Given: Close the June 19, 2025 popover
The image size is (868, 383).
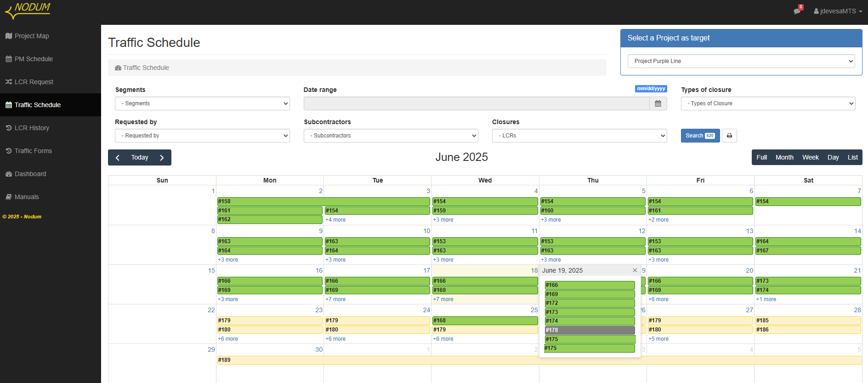Looking at the screenshot, I should pos(635,270).
